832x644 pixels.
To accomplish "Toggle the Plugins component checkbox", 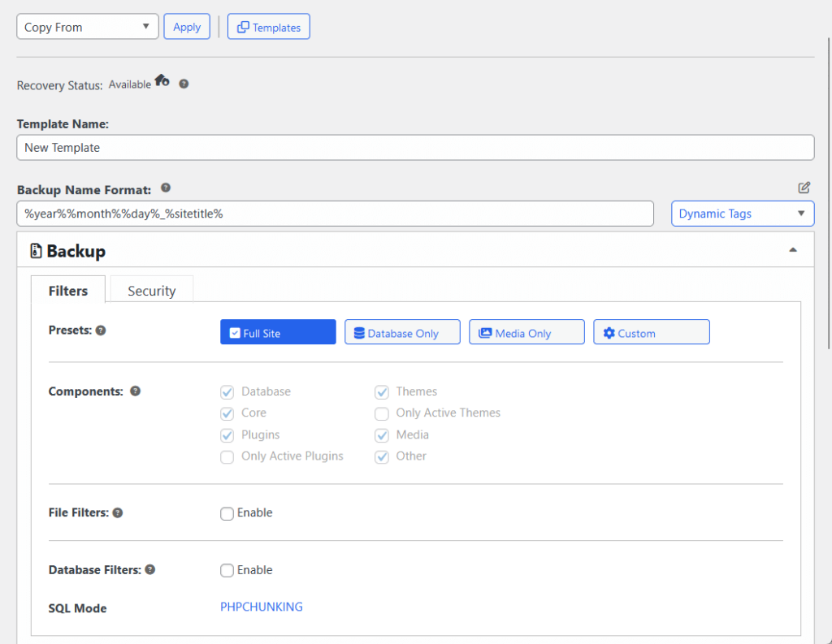I will pyautogui.click(x=227, y=435).
